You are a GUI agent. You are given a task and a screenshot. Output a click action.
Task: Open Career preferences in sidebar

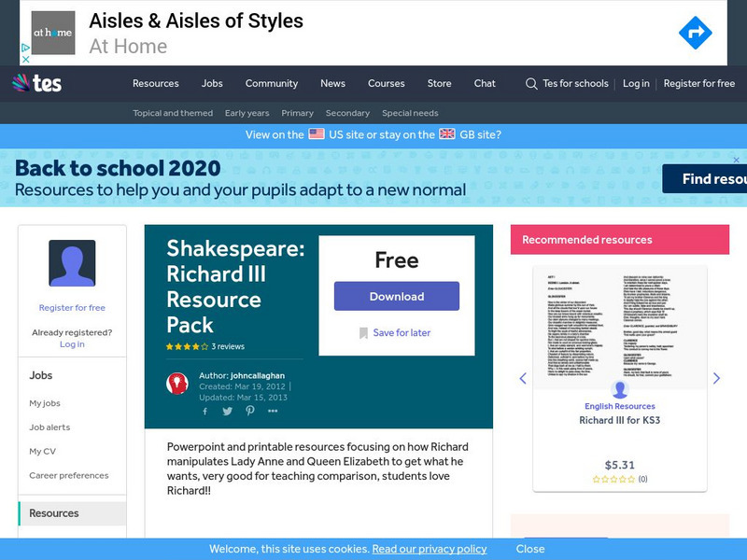tap(68, 475)
